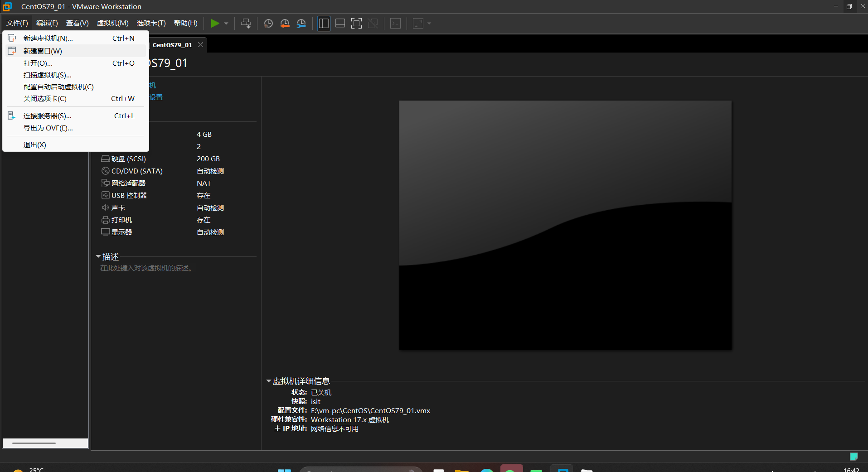Open the snapshot manager wrench-clock icon
This screenshot has width=868, height=472.
click(301, 24)
